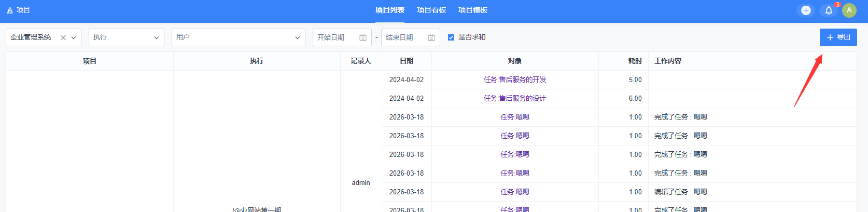Open the notifications bell
This screenshot has width=868, height=212.
pyautogui.click(x=829, y=10)
